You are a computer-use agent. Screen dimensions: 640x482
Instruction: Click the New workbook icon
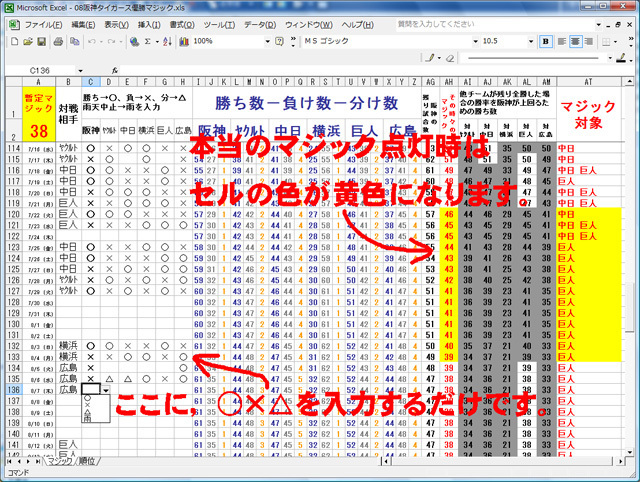point(14,41)
